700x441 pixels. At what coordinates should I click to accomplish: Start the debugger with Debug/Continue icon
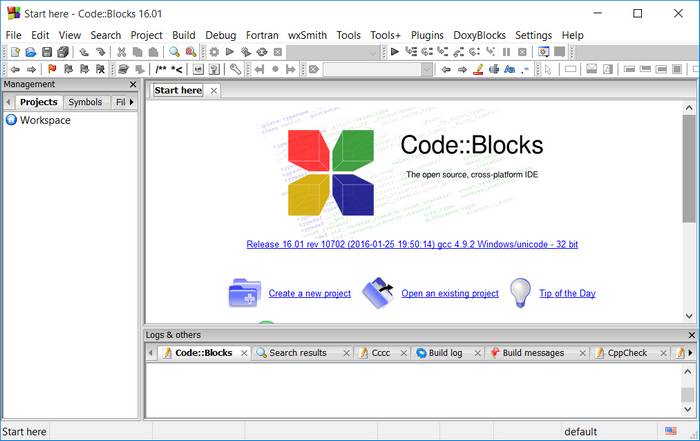(x=395, y=52)
